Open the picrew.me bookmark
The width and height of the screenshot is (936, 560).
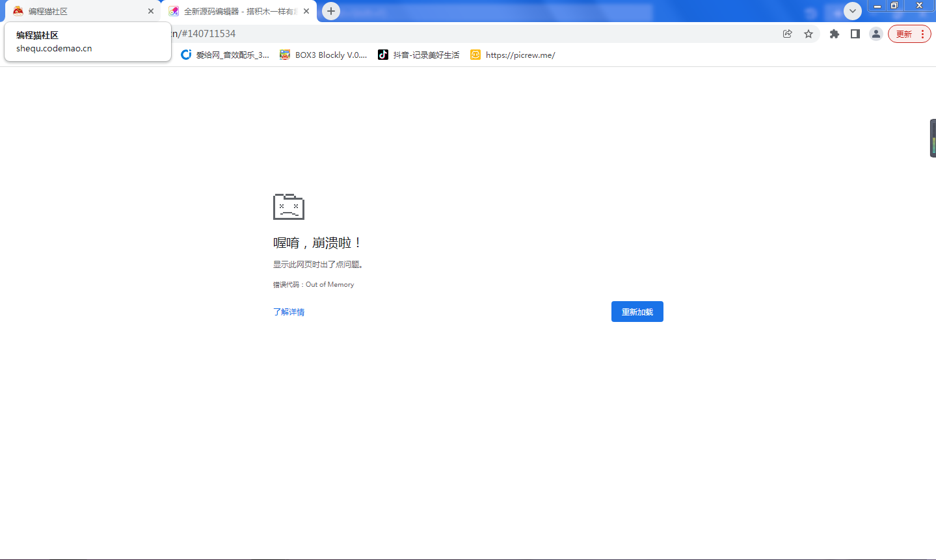tap(513, 55)
